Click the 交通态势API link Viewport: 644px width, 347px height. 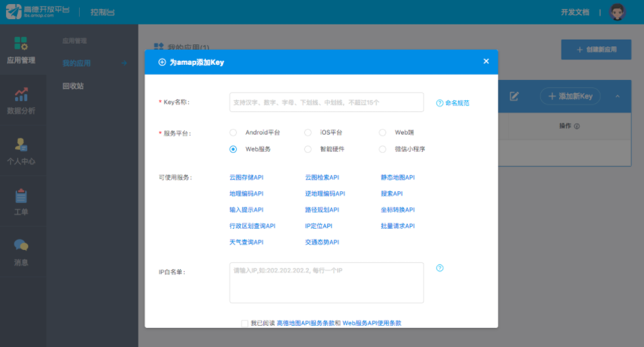click(x=322, y=242)
